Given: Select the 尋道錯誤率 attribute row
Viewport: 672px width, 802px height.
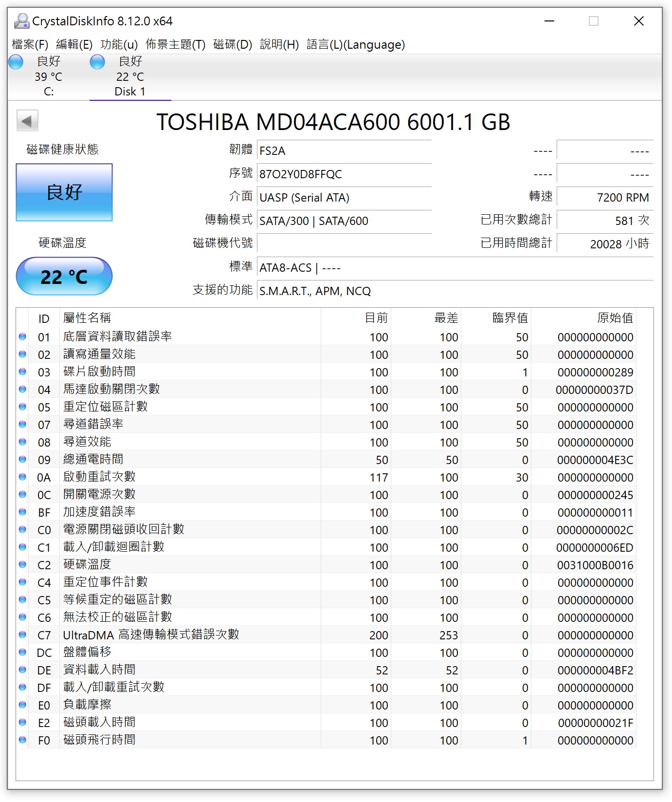Looking at the screenshot, I should click(x=327, y=424).
